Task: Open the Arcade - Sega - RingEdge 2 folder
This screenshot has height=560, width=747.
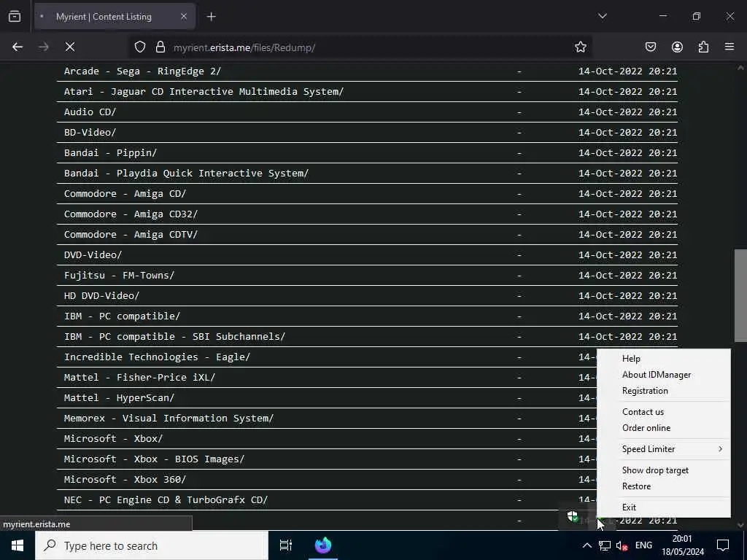Action: click(142, 71)
